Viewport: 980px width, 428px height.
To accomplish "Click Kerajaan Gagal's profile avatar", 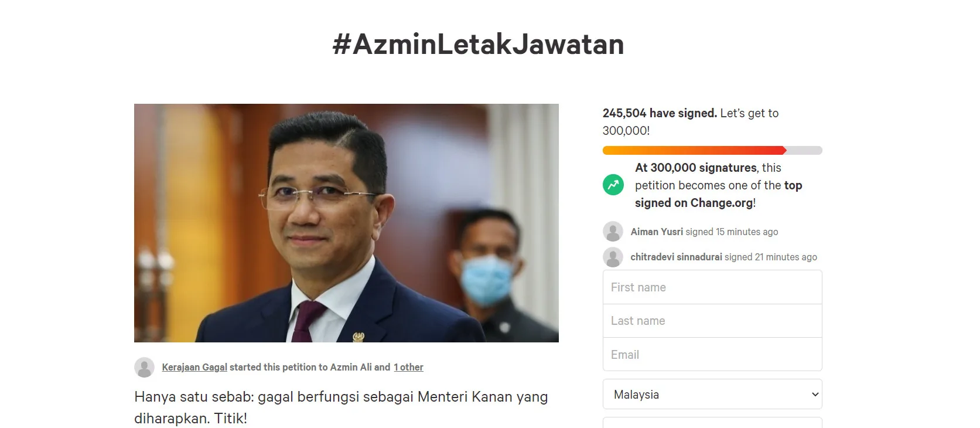I will 144,367.
